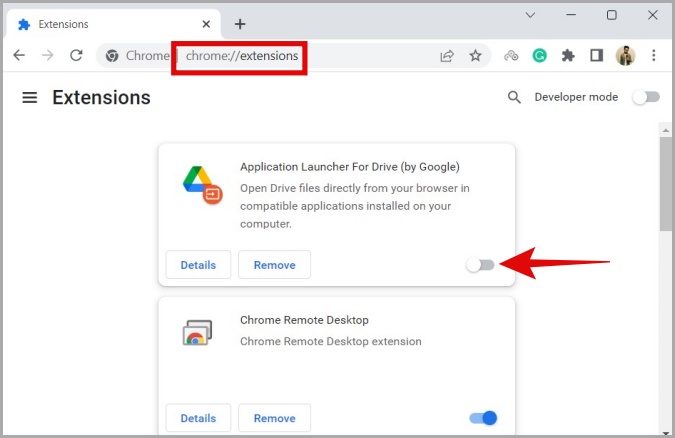Click Application Launcher For Drive title
Viewport: 675px width, 438px height.
coord(350,167)
